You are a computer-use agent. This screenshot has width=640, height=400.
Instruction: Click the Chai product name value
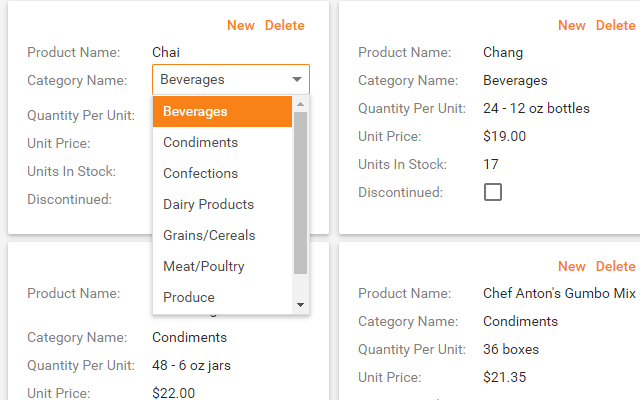pos(166,52)
